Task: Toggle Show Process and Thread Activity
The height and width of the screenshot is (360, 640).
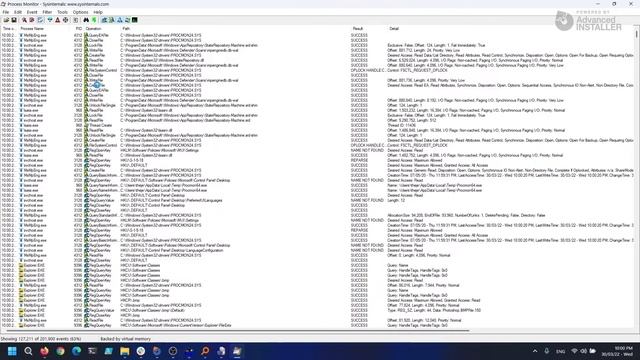Action: click(x=127, y=20)
